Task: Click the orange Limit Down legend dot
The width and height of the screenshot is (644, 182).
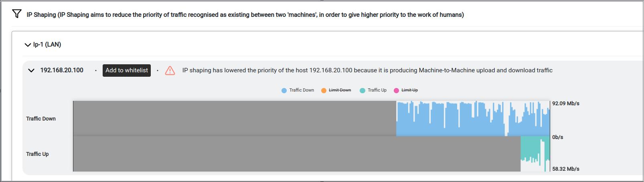Action: (x=324, y=90)
